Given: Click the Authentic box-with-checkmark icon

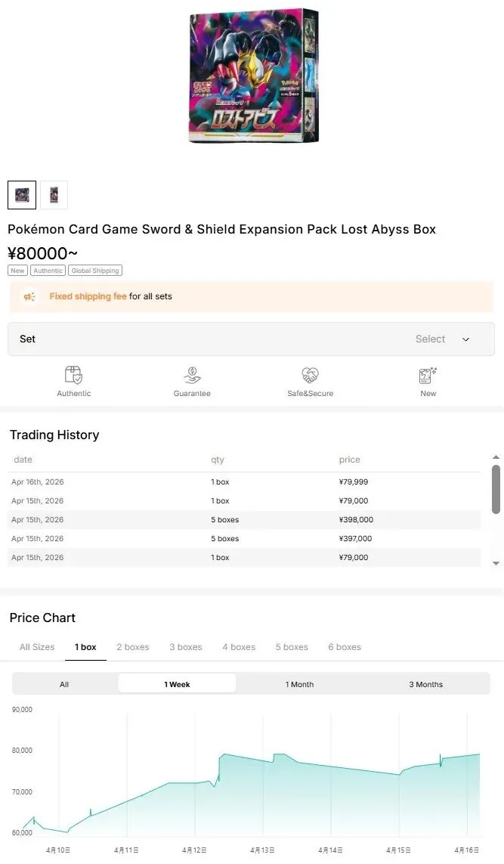Looking at the screenshot, I should 73,375.
